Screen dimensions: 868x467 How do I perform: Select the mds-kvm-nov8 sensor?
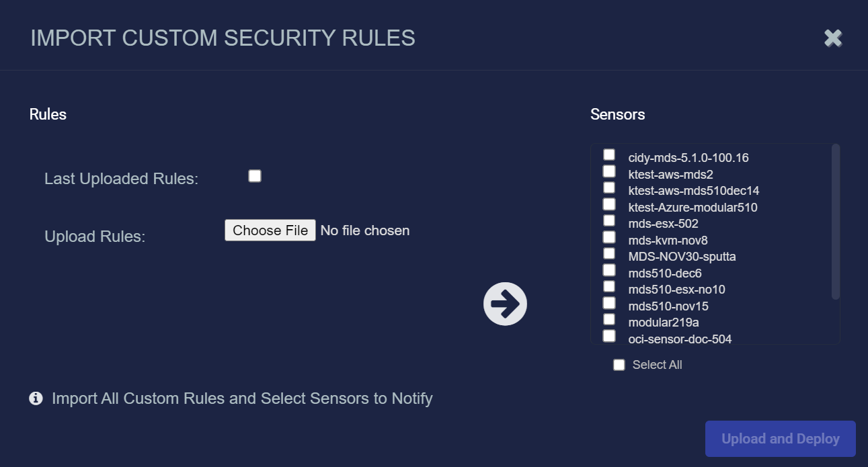point(609,237)
